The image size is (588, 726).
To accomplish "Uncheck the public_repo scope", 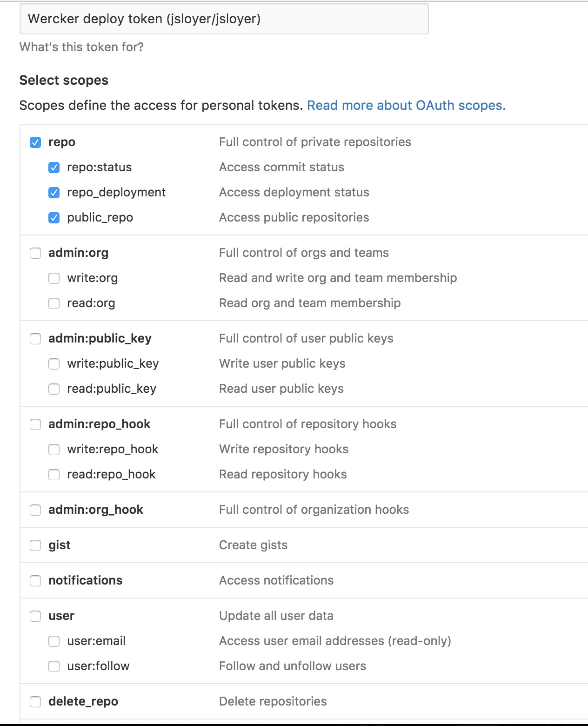I will coord(53,217).
